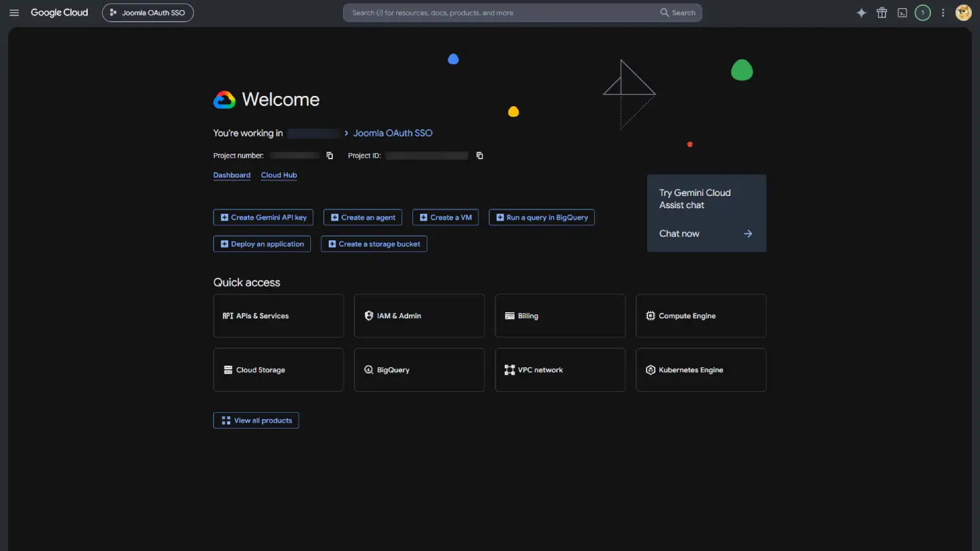This screenshot has height=551, width=980.
Task: Click Deploy an application
Action: click(x=262, y=244)
